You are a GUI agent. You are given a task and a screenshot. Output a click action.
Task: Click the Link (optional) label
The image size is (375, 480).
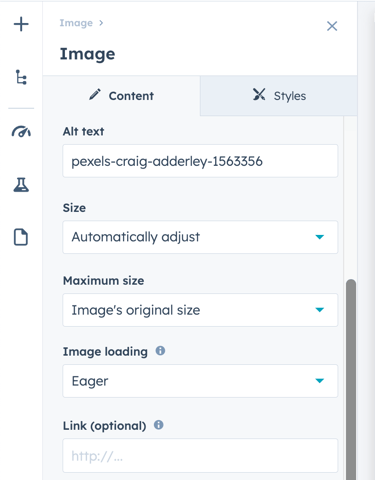point(104,426)
